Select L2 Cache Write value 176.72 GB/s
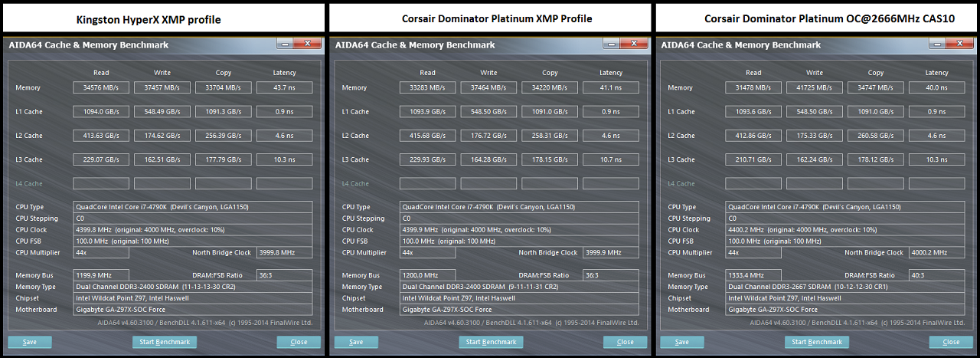 (x=488, y=136)
